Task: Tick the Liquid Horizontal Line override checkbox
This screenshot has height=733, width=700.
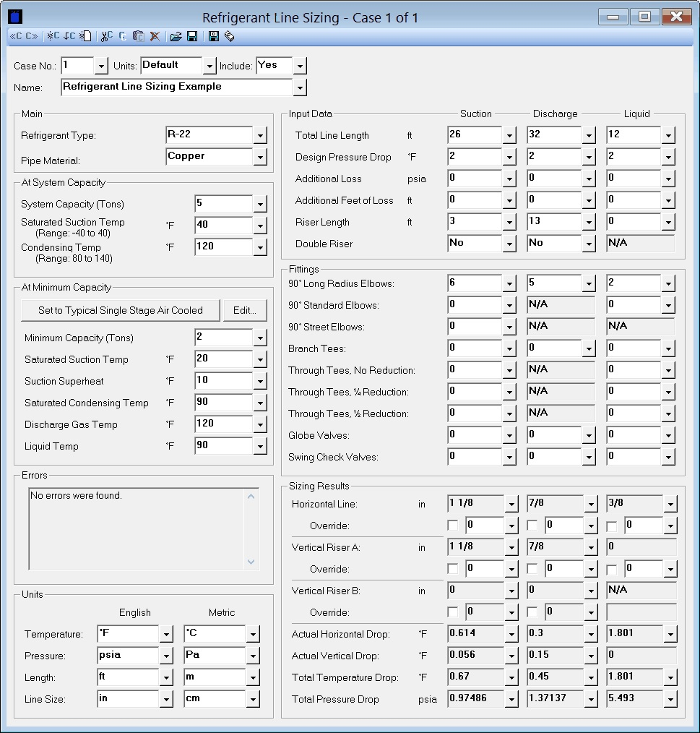Action: [x=612, y=526]
